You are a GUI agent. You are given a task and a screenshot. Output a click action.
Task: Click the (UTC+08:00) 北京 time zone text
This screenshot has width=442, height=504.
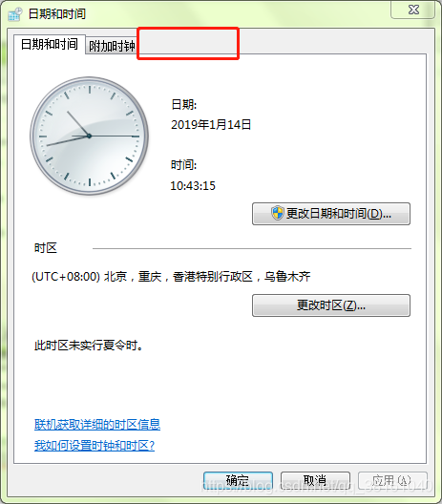(x=171, y=277)
